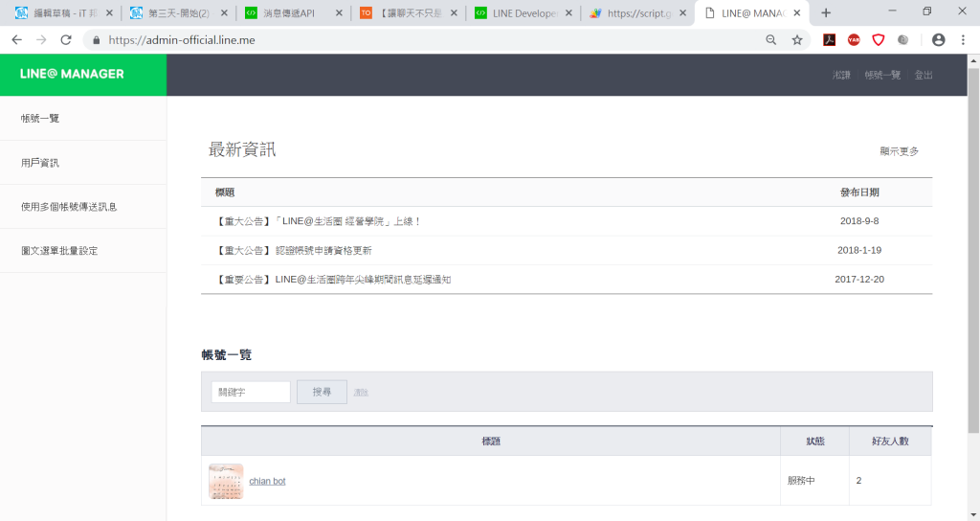Click the red YAB extension icon
The image size is (980, 521).
[854, 40]
